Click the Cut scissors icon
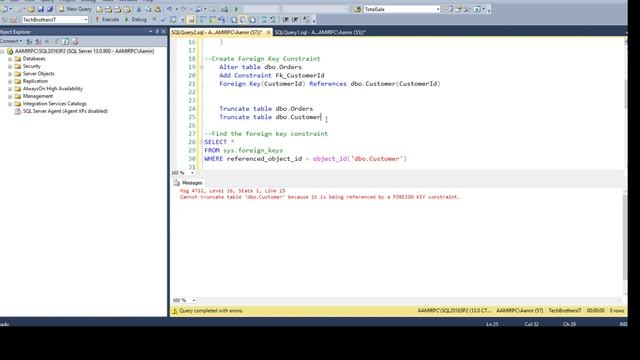 139,9
